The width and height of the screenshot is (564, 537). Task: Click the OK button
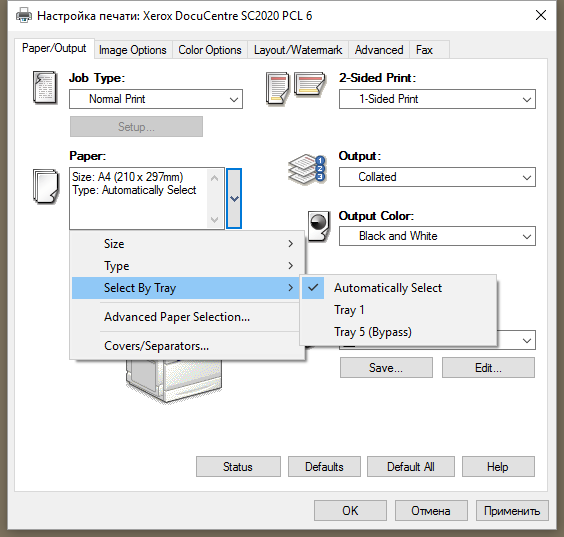pos(350,510)
